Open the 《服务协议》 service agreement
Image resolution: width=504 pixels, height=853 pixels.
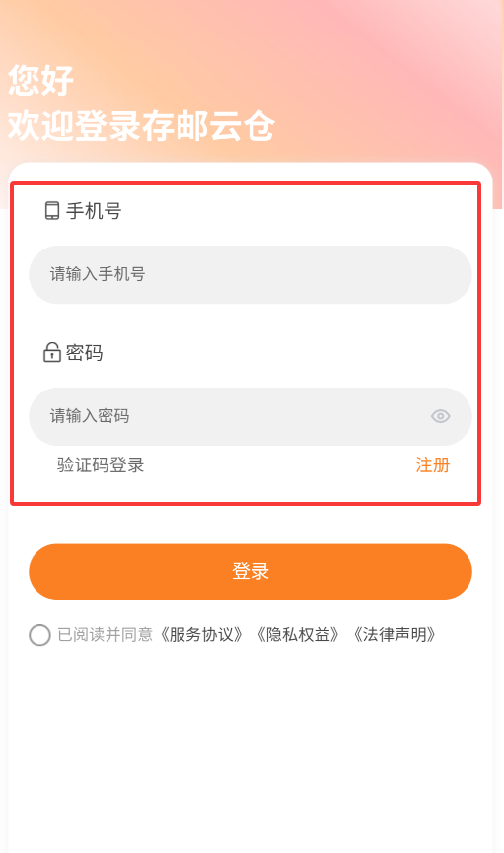tap(201, 635)
